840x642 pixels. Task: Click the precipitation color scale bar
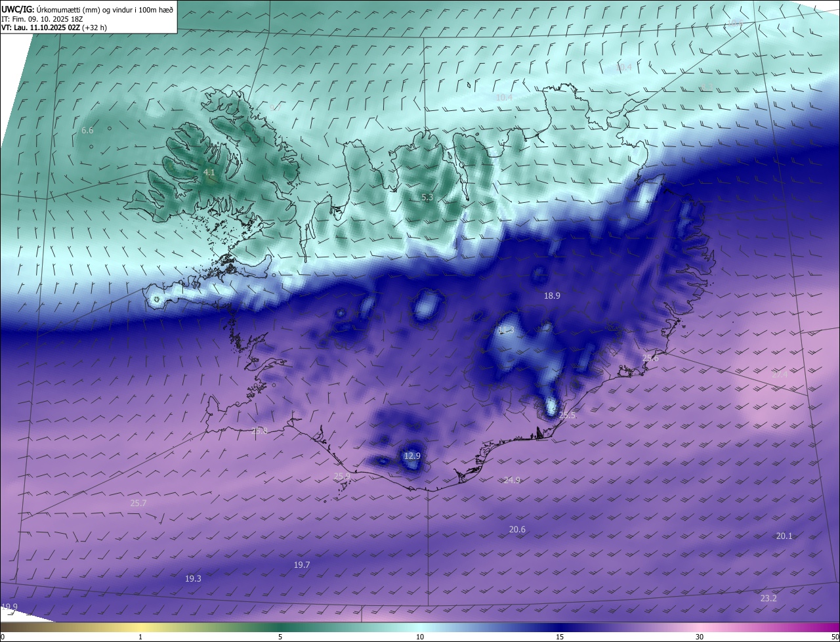click(x=420, y=627)
